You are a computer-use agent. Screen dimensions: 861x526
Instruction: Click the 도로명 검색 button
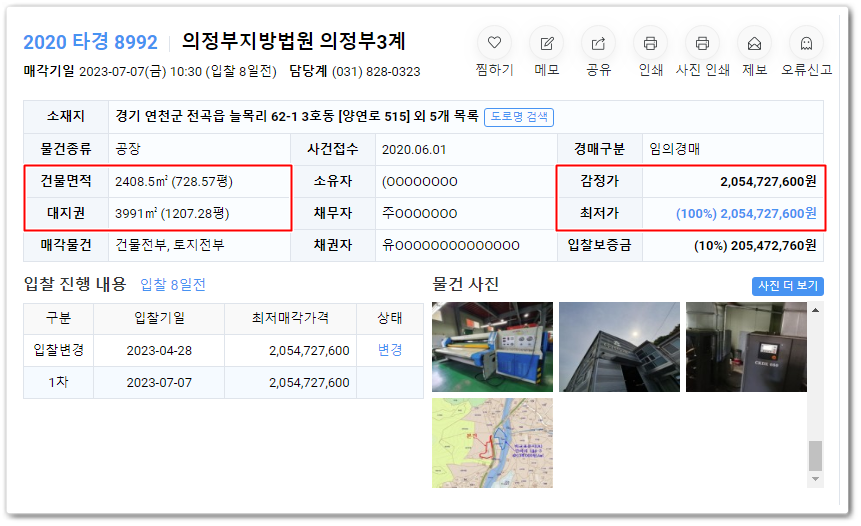pyautogui.click(x=519, y=117)
